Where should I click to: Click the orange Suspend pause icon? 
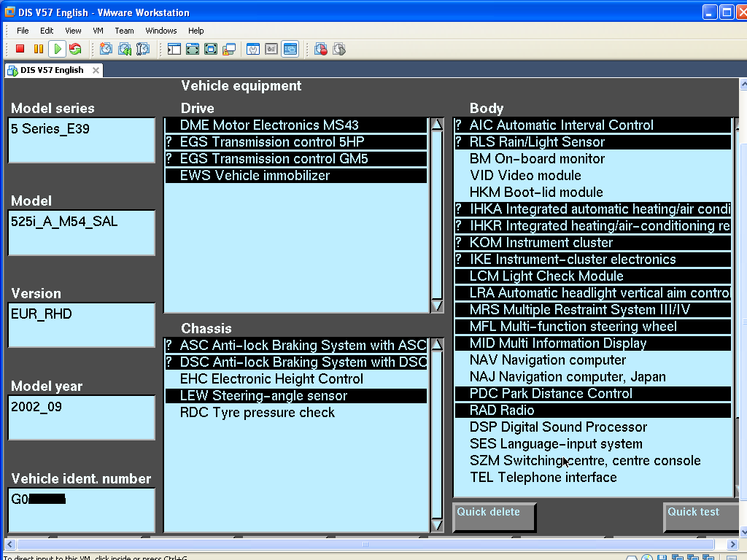(39, 49)
